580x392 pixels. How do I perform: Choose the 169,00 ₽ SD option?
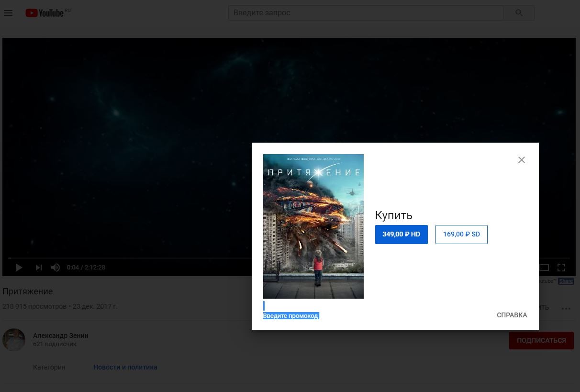[461, 235]
